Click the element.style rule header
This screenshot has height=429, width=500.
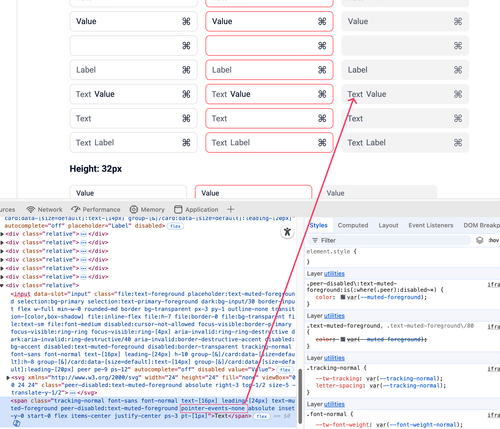pyautogui.click(x=332, y=252)
